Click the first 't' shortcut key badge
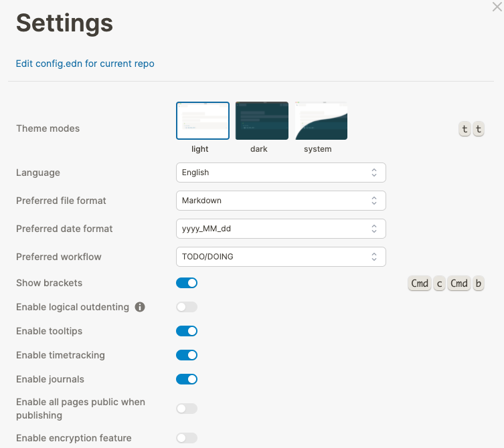504x448 pixels. [465, 129]
